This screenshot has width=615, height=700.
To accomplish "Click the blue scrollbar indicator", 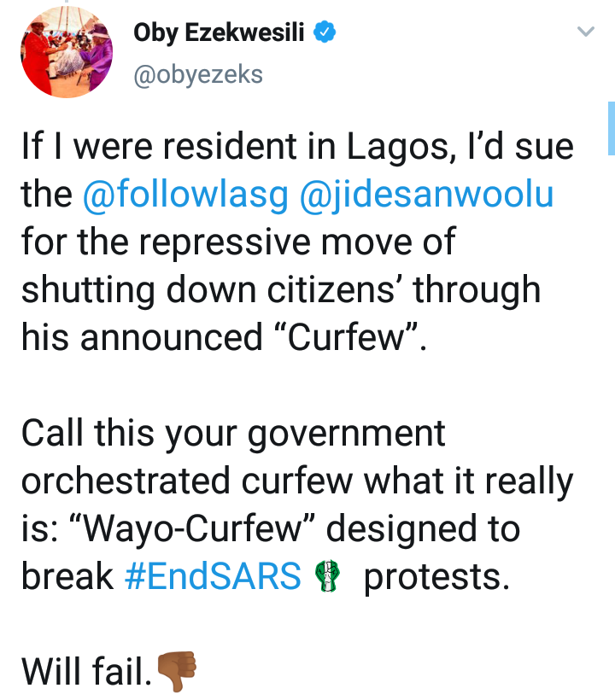I will point(611,129).
